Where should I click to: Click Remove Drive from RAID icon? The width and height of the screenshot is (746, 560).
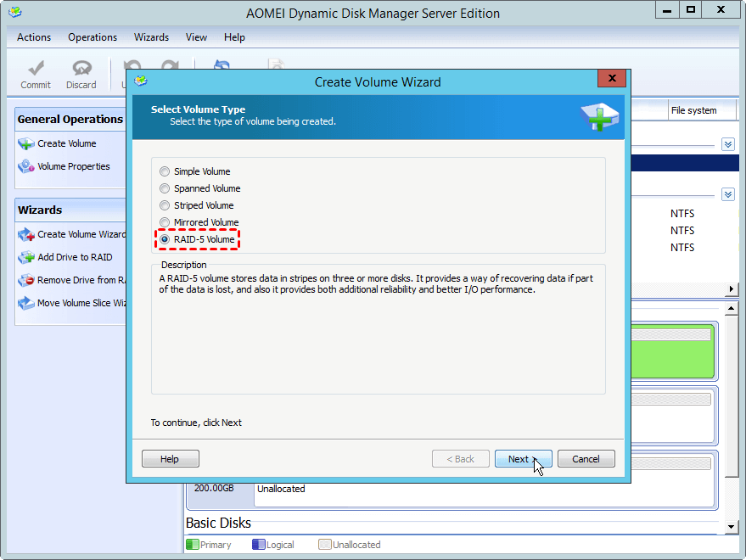pyautogui.click(x=26, y=280)
